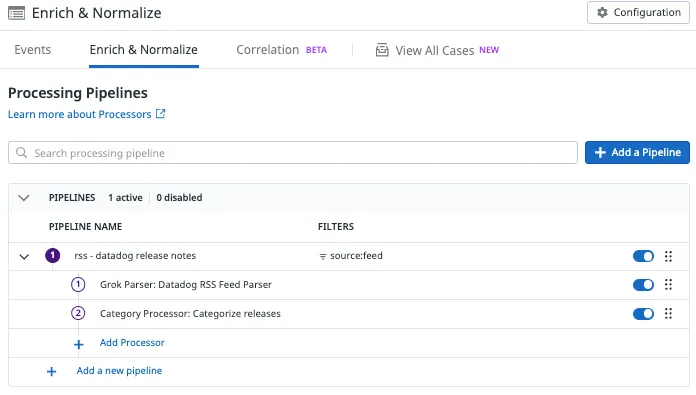Click the View All Cases inbox icon
Screen dimensions: 696x395
click(382, 50)
